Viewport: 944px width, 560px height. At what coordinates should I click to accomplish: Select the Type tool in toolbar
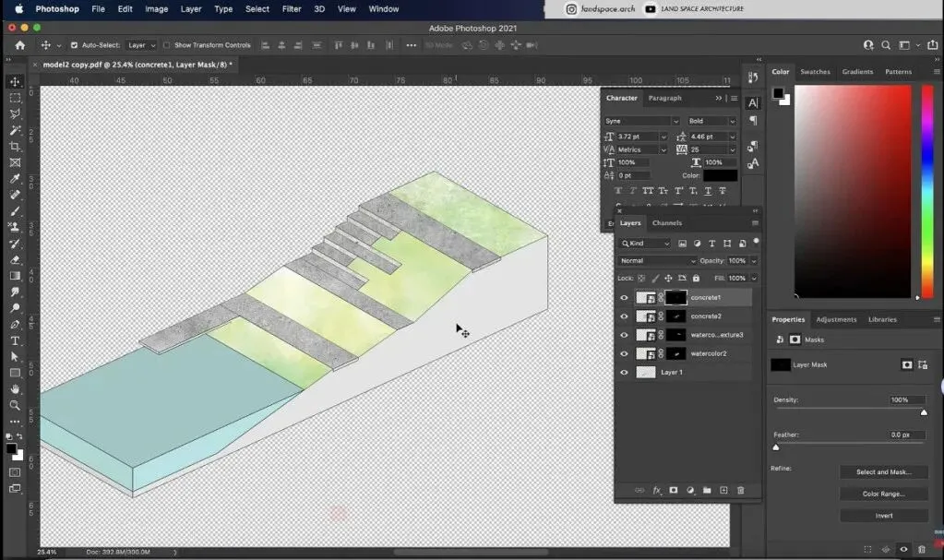(x=15, y=340)
